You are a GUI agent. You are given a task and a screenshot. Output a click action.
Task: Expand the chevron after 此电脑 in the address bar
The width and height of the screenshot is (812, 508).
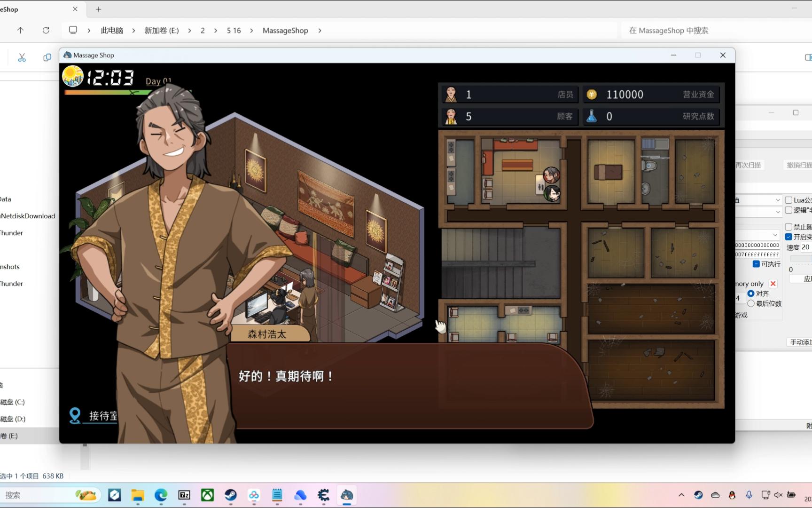tap(133, 31)
